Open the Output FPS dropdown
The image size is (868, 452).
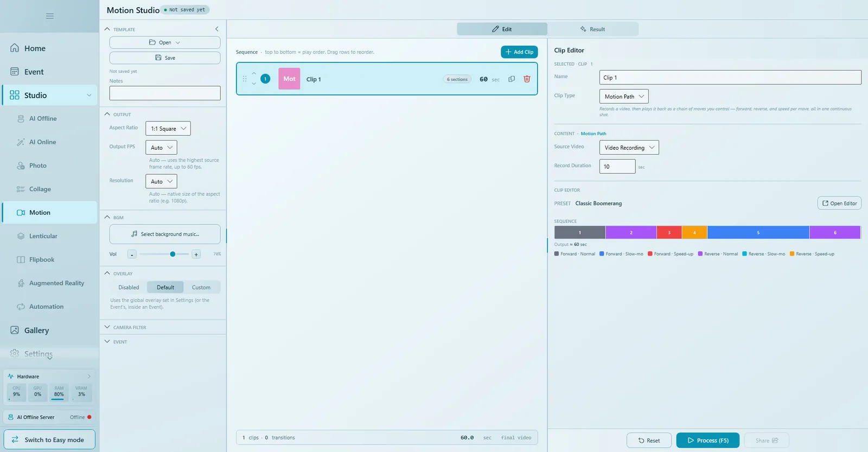[x=161, y=148]
